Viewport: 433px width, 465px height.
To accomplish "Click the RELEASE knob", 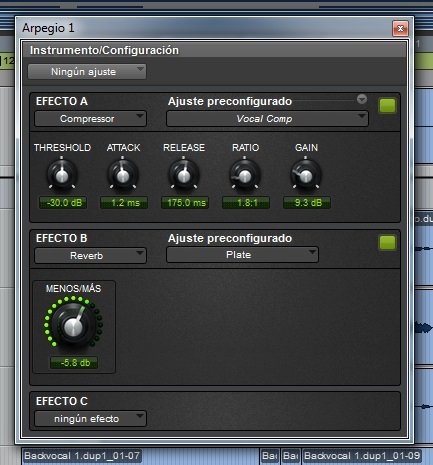I will [184, 175].
